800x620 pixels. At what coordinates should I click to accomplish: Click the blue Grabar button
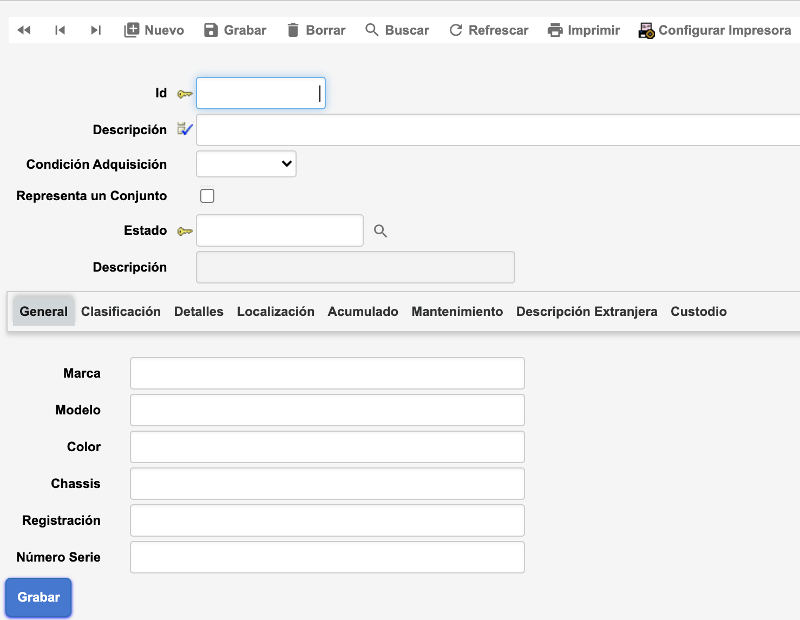37,597
